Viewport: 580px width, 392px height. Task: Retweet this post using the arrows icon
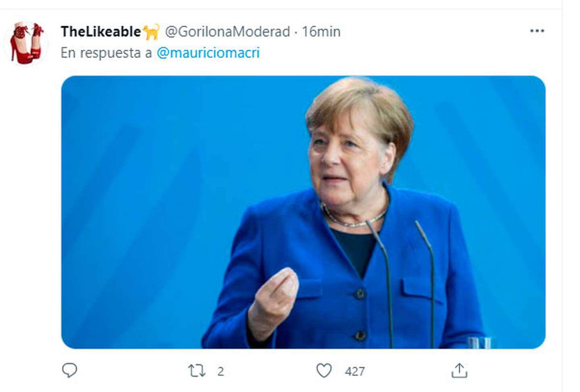[x=197, y=371]
